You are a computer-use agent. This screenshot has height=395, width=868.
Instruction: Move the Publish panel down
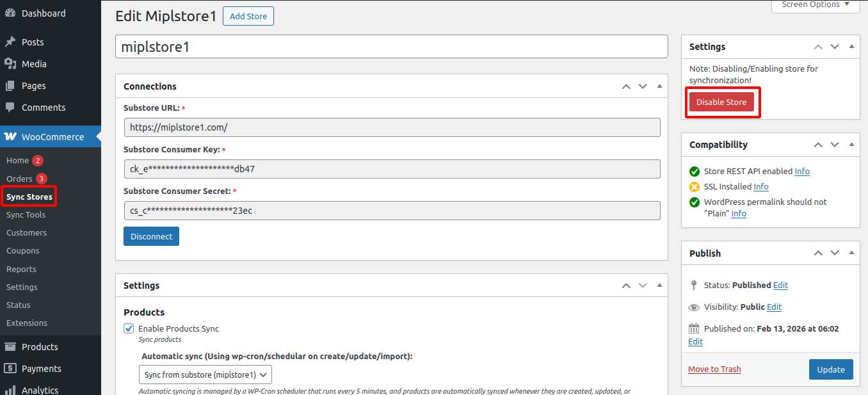[835, 254]
